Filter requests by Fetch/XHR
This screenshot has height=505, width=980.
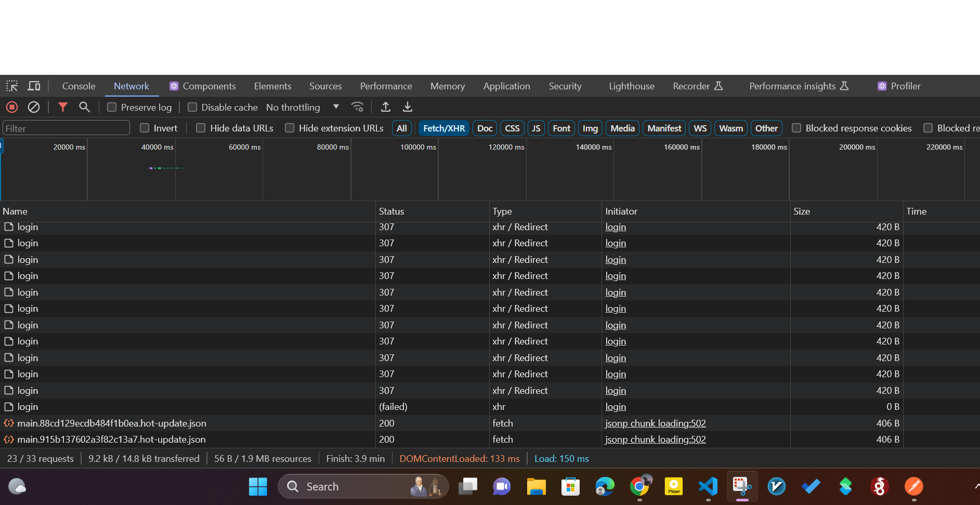click(444, 128)
